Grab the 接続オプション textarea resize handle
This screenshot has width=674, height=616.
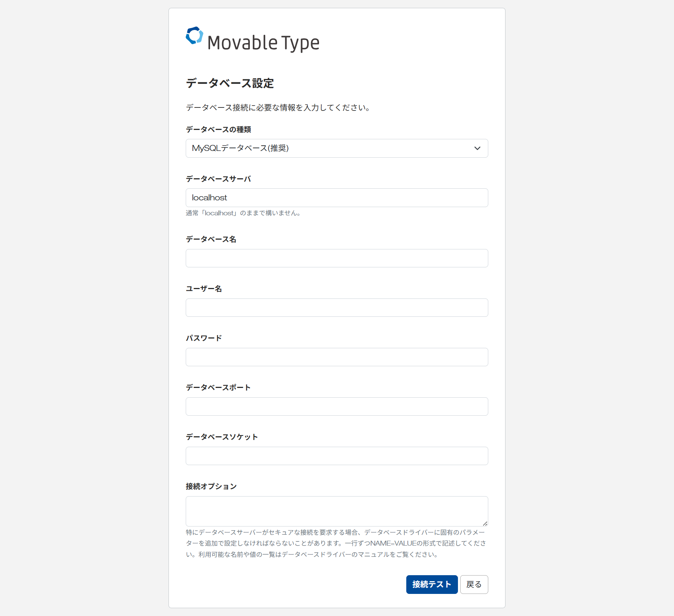[485, 524]
